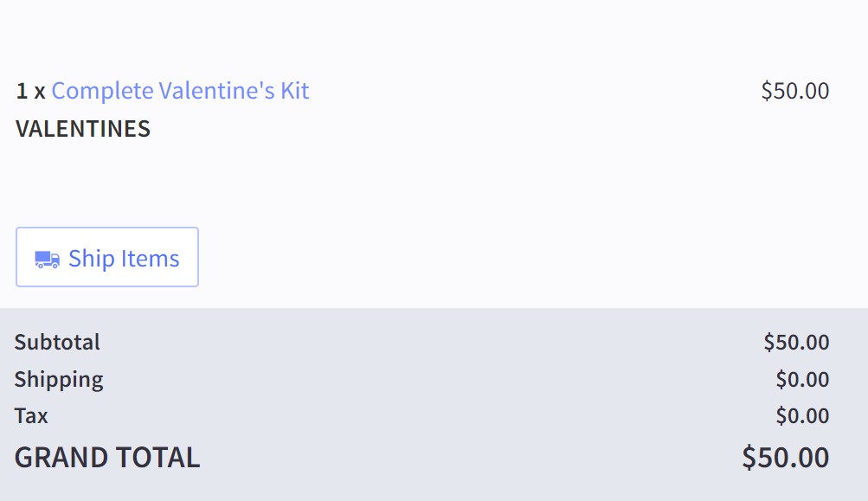The height and width of the screenshot is (501, 868).
Task: Select the grand total amount $50.00
Action: (x=785, y=457)
